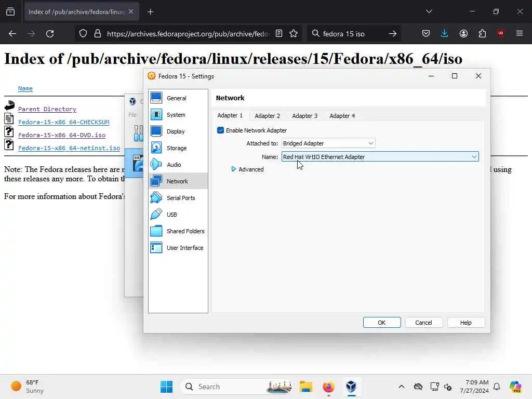List all Firefox tabs chevron

[x=429, y=11]
